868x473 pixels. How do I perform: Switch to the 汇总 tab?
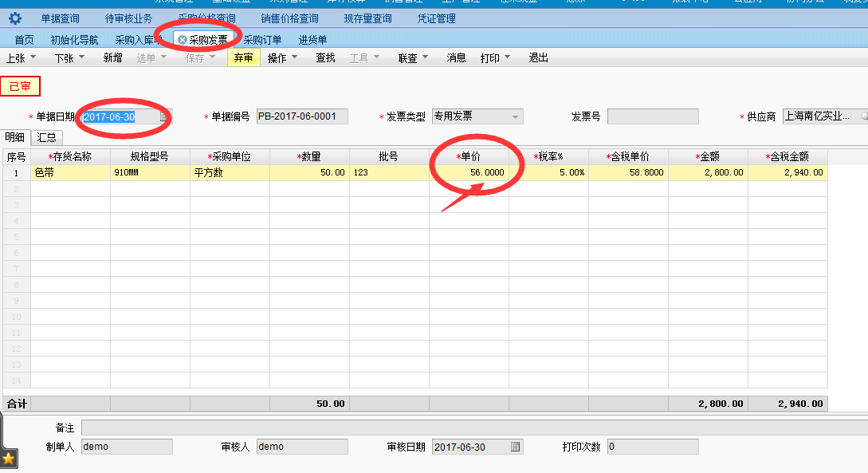click(46, 137)
